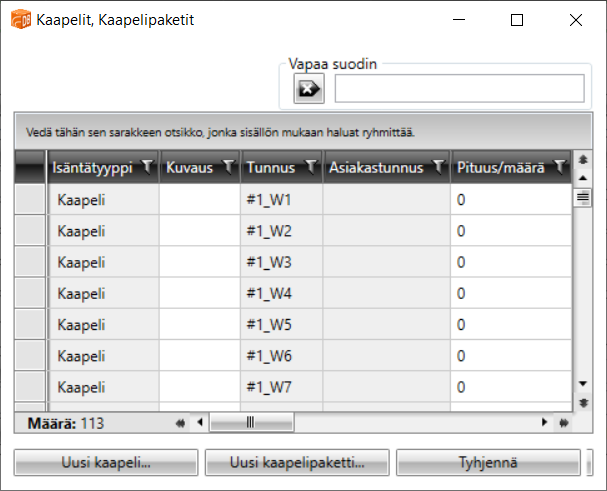
Task: Click into the Vapaa suodin text field
Action: 458,89
